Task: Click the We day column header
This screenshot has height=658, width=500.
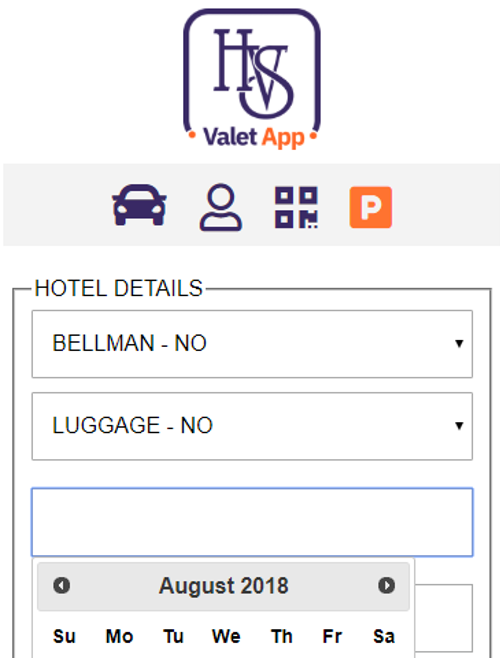Action: [226, 636]
